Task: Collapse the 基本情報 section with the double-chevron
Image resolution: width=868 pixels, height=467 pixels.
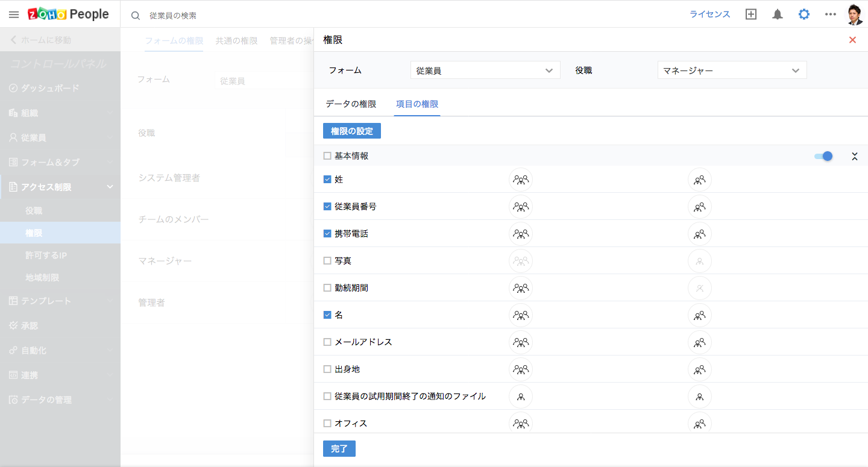Action: 854,156
